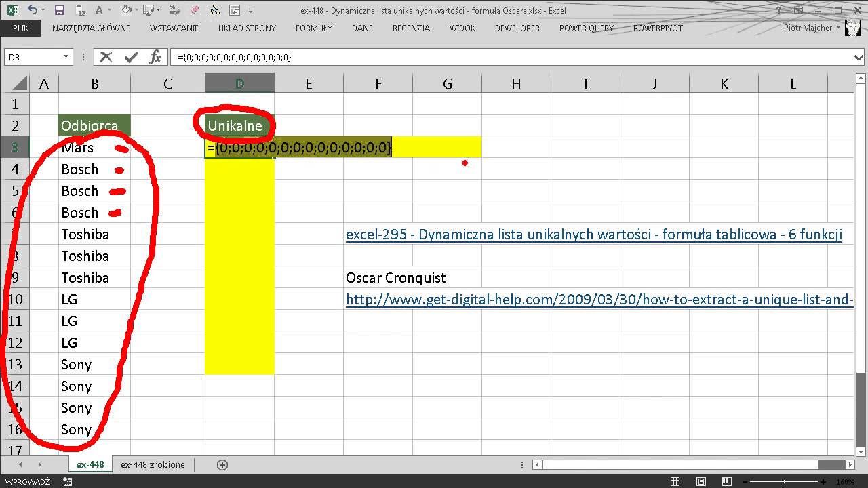Click the Undo arrow in Quick Access Toolbar
Image resolution: width=868 pixels, height=488 pixels.
(32, 10)
